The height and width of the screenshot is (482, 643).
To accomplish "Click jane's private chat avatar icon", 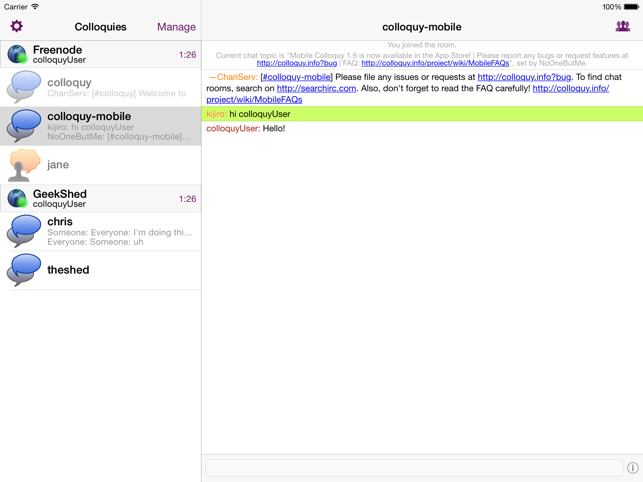I will click(24, 165).
